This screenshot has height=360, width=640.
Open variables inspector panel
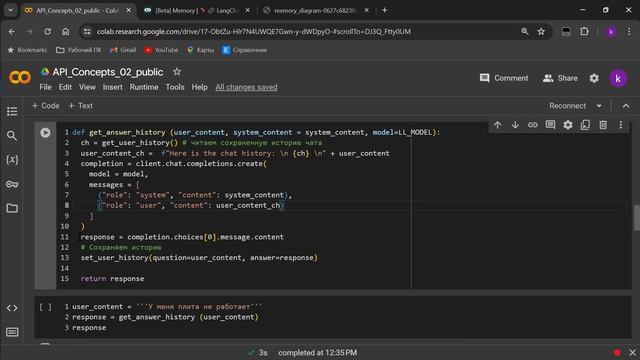[x=12, y=160]
